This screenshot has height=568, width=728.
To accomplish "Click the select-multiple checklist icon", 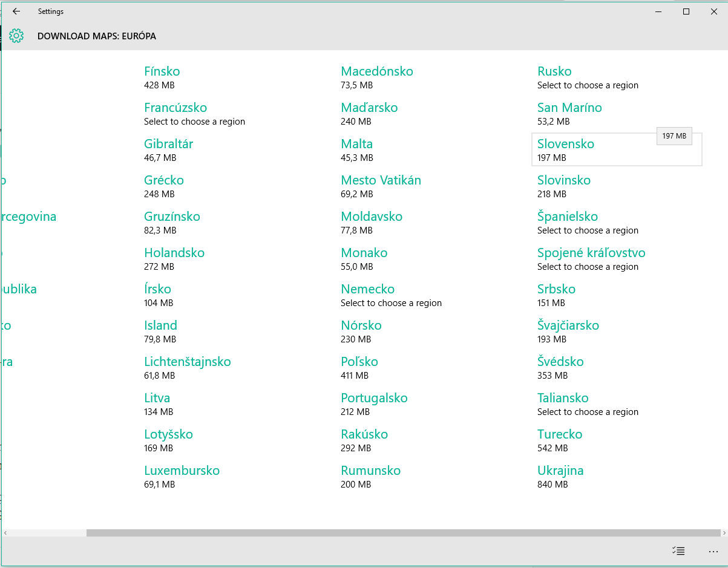I will click(678, 550).
